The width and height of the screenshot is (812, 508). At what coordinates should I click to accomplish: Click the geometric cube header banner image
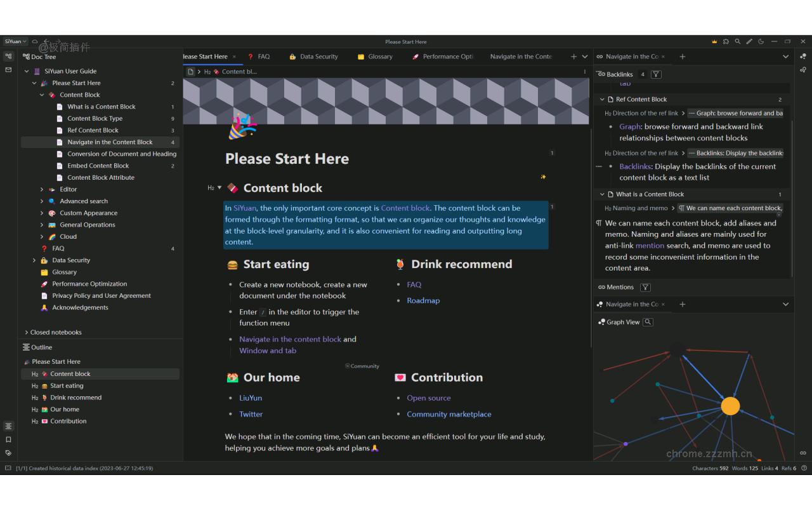coord(386,102)
